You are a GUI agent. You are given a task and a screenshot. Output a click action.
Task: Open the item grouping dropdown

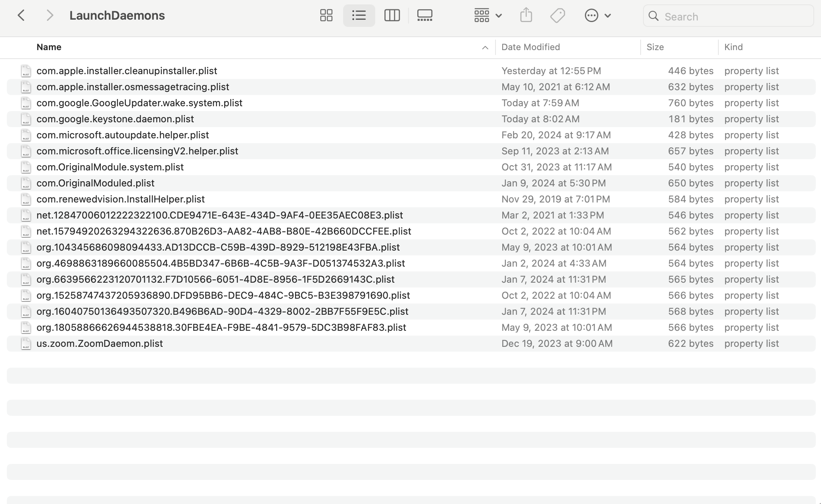point(487,15)
